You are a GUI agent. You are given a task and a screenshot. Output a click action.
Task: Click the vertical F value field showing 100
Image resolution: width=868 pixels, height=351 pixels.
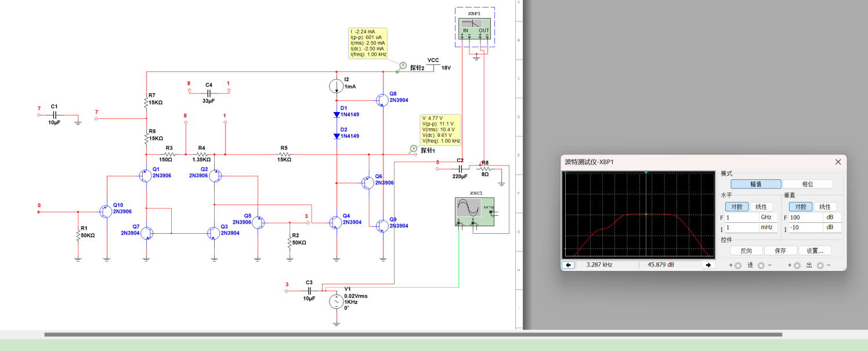[805, 217]
